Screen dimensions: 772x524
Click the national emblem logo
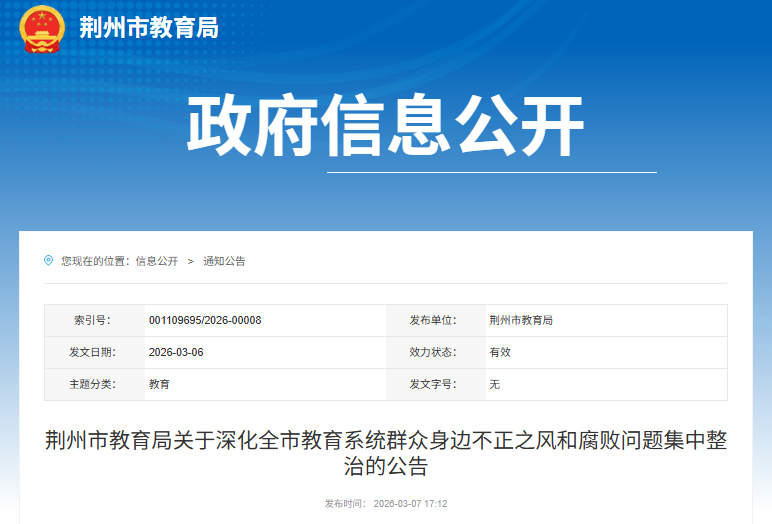[x=41, y=29]
